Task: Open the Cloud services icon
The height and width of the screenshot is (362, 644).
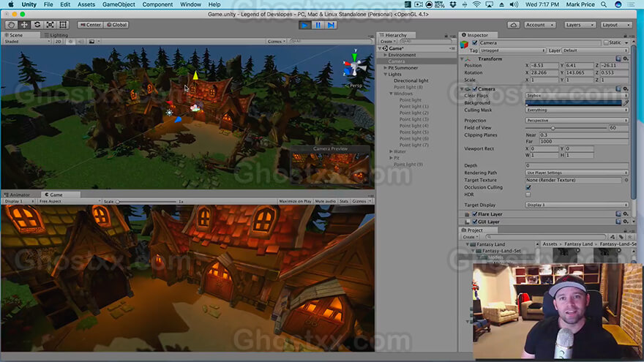Action: click(514, 25)
